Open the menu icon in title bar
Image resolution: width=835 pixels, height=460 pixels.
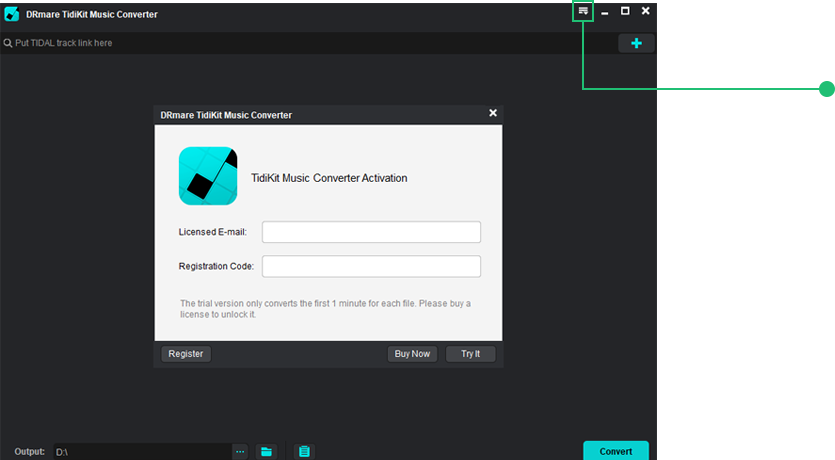coord(583,11)
